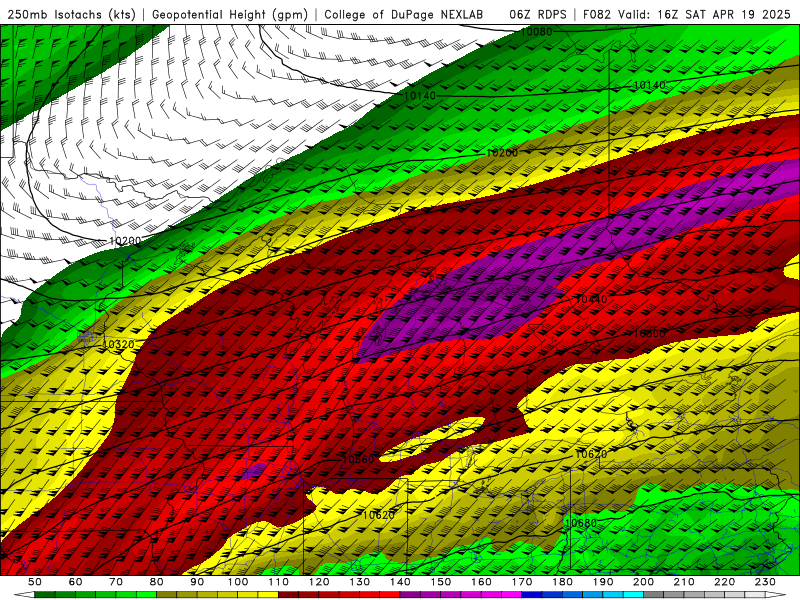Click the 170 knot legend value

pyautogui.click(x=521, y=582)
